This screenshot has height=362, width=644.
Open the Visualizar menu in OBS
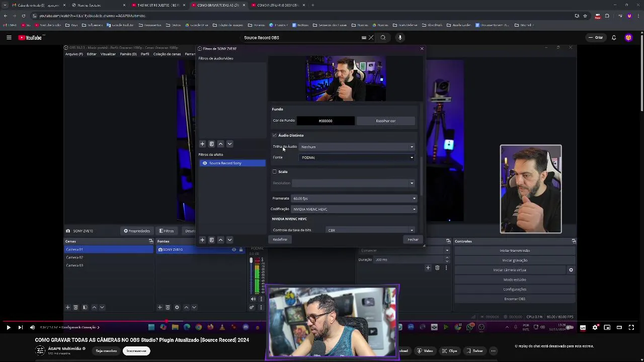[108, 54]
